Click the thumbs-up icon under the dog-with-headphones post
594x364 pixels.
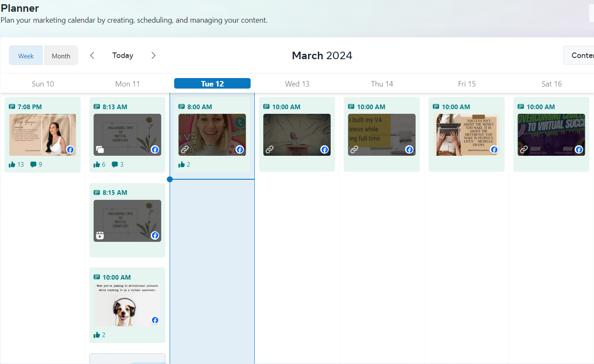[x=97, y=335]
